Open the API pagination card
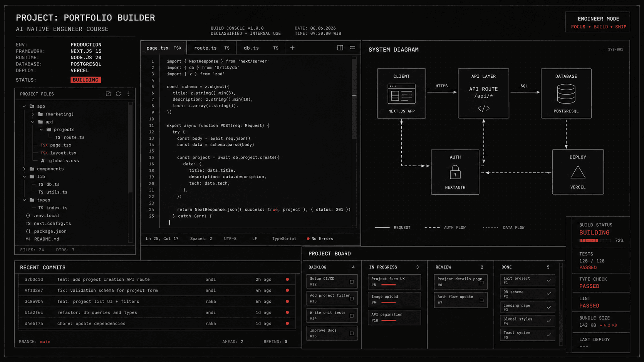 394,317
